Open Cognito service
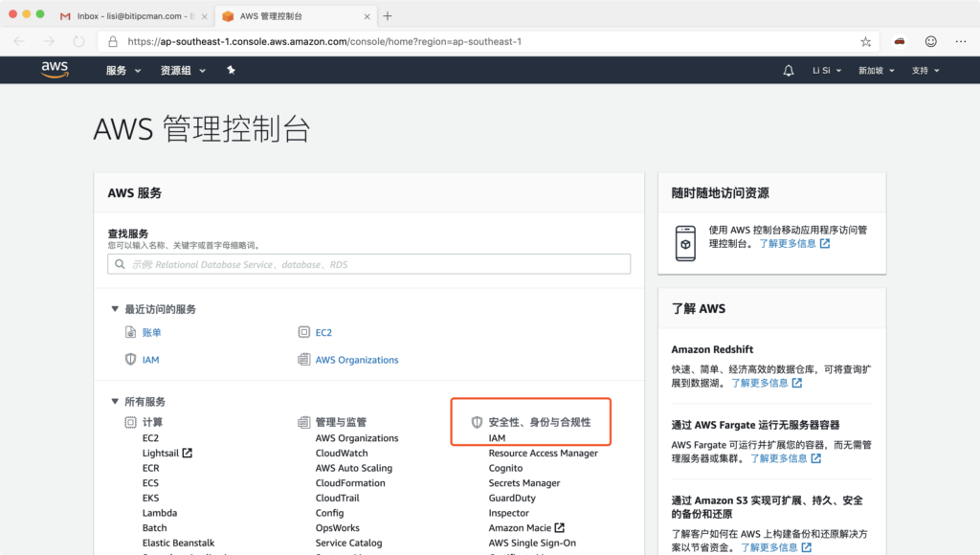980x555 pixels. (505, 468)
